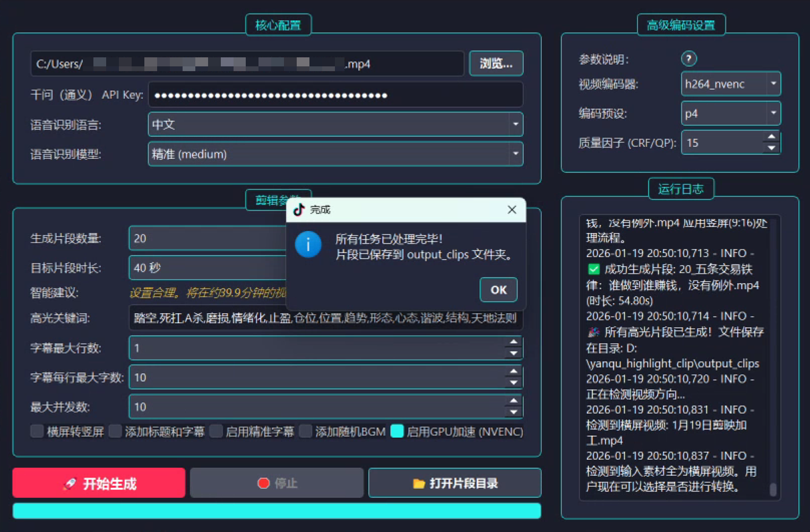Toggle the 添加随机BGM checkbox
This screenshot has width=810, height=532.
point(305,431)
